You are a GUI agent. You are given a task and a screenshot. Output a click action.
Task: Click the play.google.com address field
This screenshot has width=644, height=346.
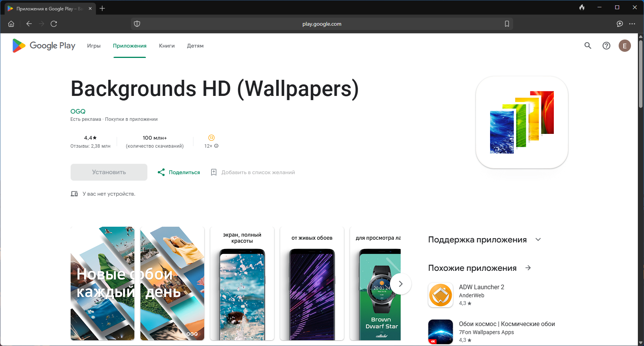tap(322, 24)
